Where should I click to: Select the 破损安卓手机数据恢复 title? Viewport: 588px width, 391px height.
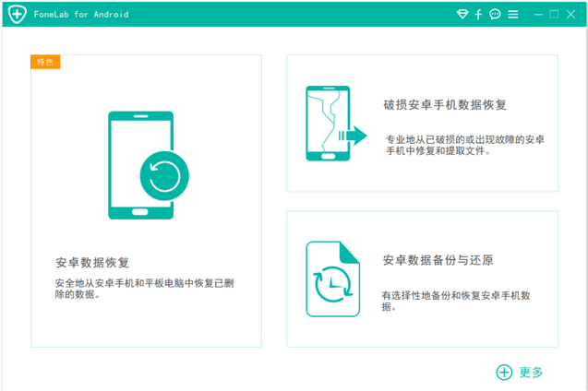click(x=445, y=105)
